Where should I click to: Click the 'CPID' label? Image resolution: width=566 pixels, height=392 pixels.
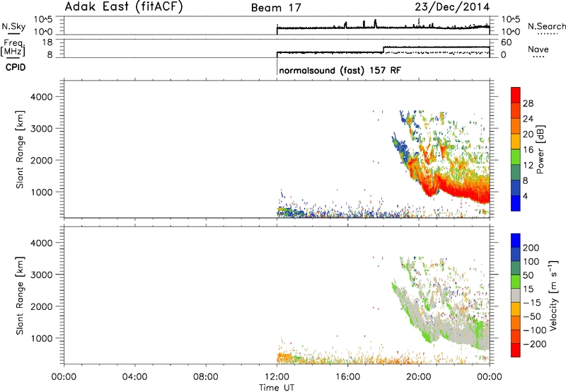pyautogui.click(x=16, y=67)
